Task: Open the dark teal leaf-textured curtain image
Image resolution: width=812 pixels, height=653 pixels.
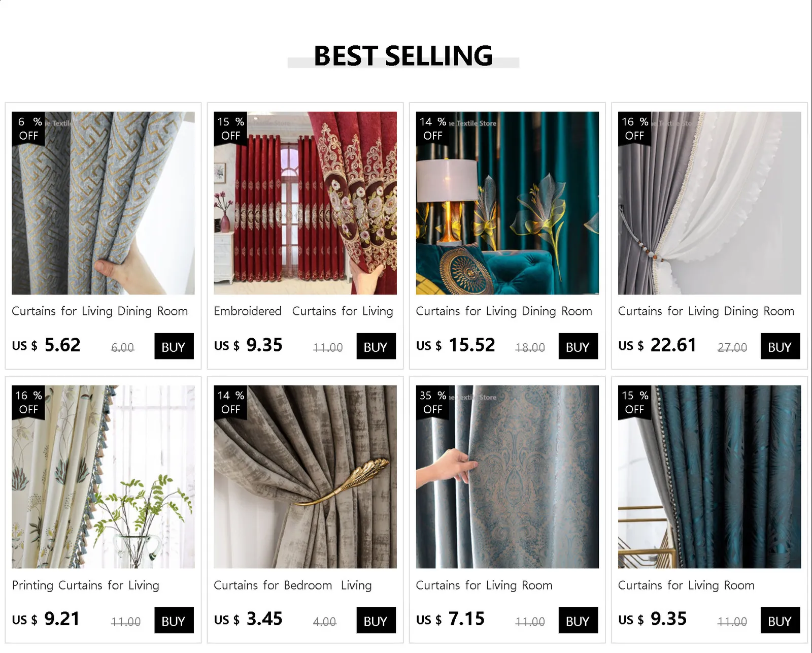Action: tap(709, 477)
